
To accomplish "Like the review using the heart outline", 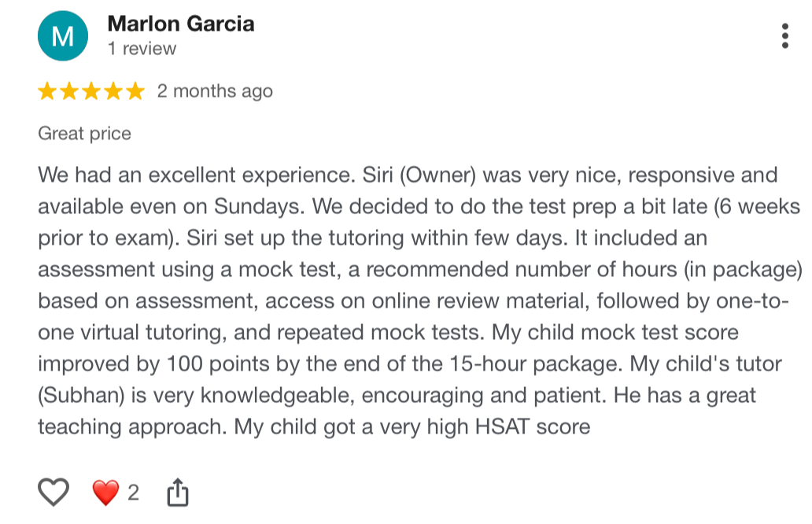I will coord(54,493).
